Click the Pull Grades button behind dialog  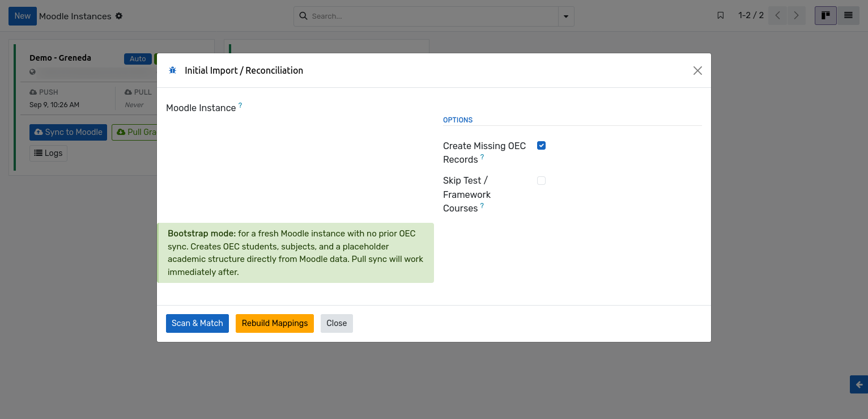[134, 132]
